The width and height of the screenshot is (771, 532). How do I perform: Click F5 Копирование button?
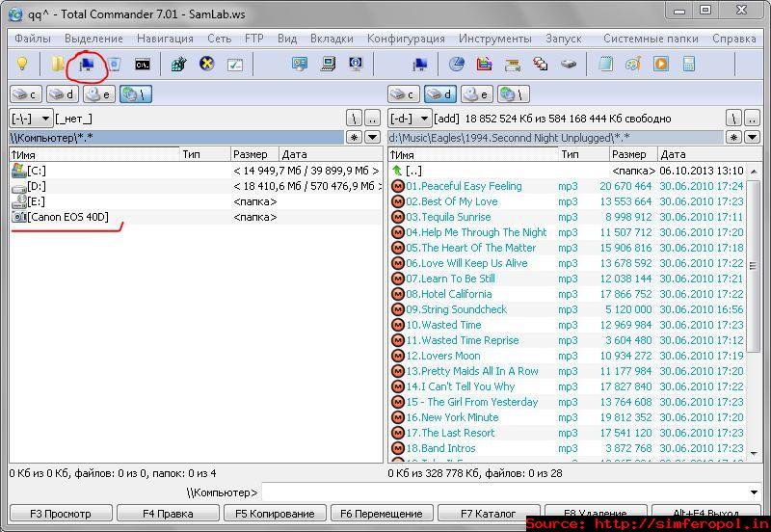click(275, 514)
